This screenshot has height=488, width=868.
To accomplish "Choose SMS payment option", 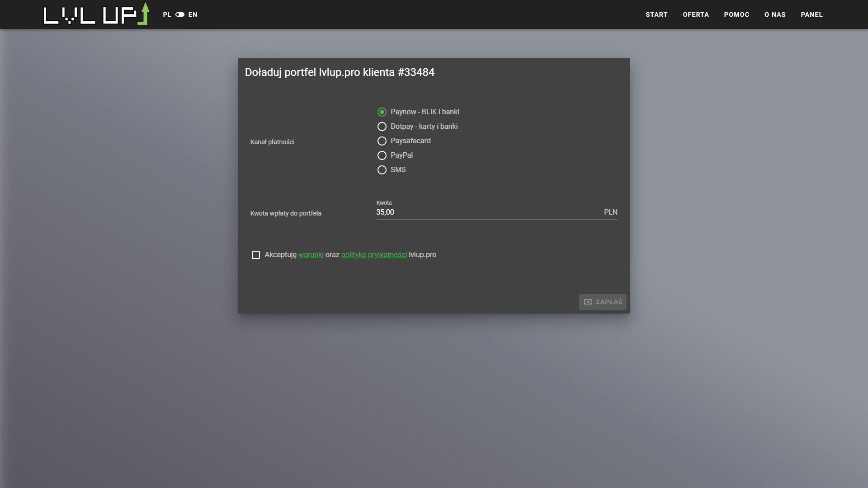I will pyautogui.click(x=382, y=170).
